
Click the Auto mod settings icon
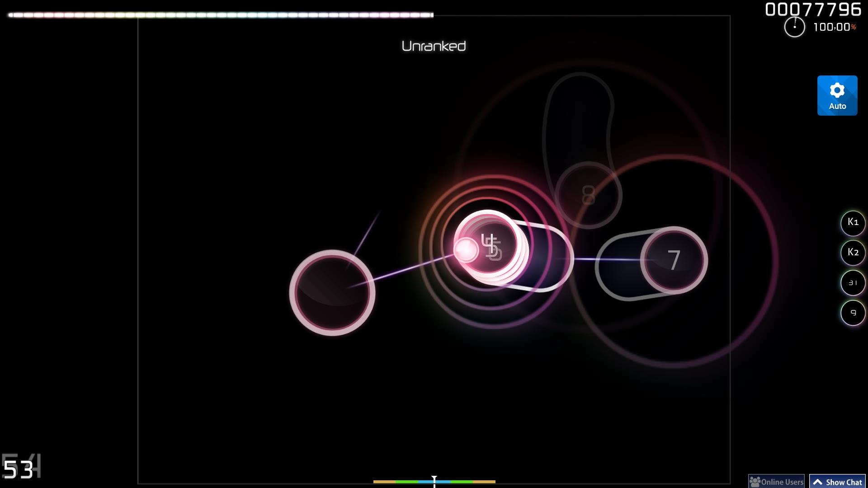[x=837, y=95]
